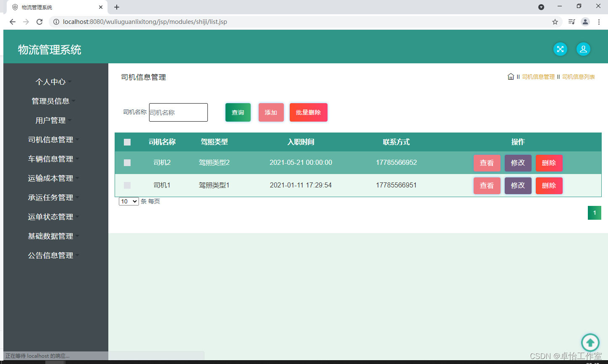
Task: Click the scroll-to-top arrow icon
Action: [x=590, y=343]
